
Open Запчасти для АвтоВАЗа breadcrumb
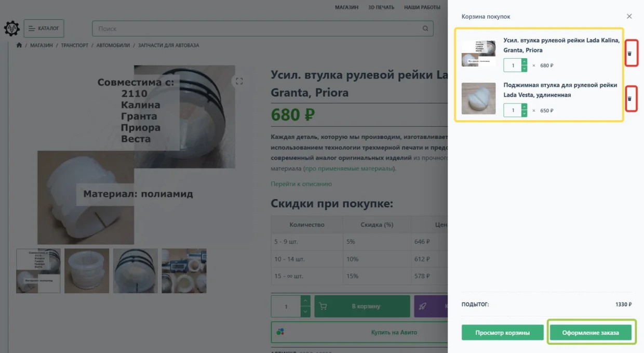click(x=168, y=45)
